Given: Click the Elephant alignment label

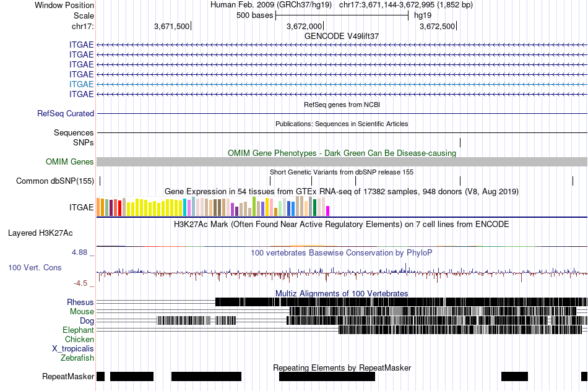Looking at the screenshot, I should coord(78,330).
